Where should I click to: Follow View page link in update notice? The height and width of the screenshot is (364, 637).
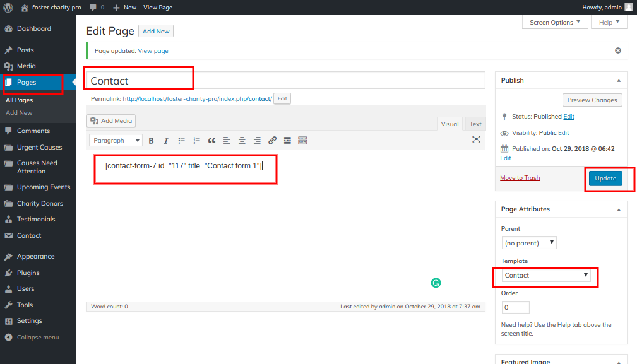tap(153, 50)
